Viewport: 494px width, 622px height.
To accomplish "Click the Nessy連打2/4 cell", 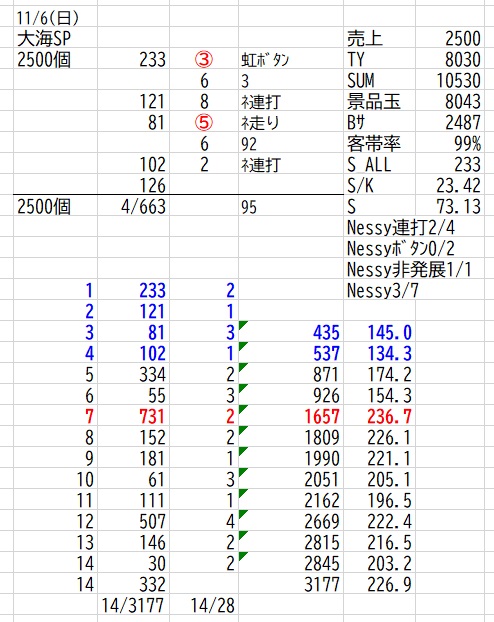I will [401, 228].
